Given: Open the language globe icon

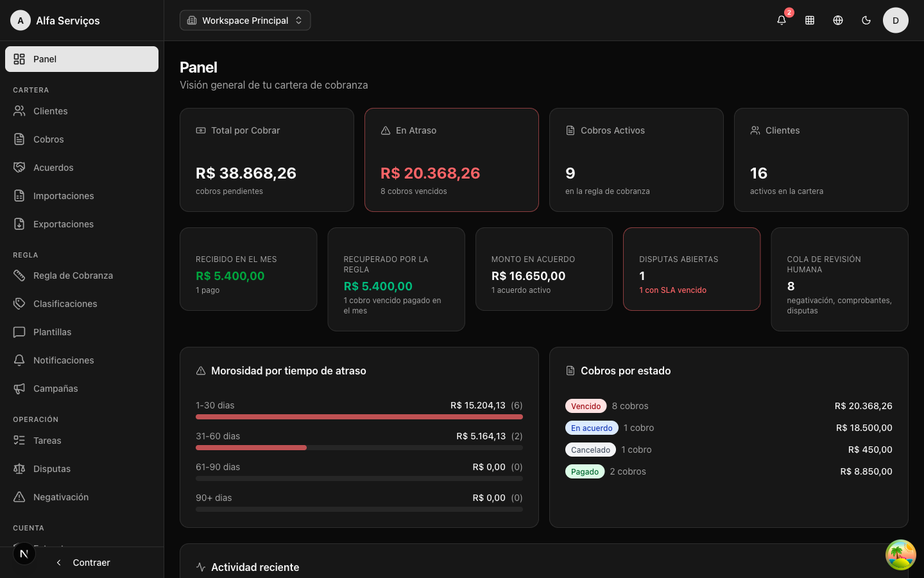Looking at the screenshot, I should (x=838, y=21).
